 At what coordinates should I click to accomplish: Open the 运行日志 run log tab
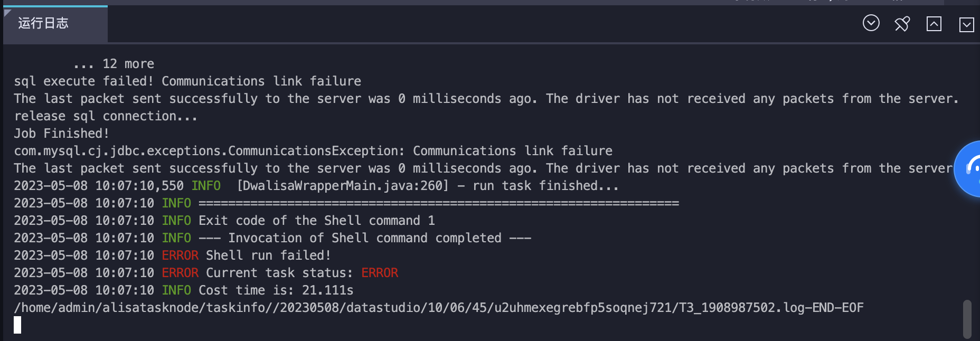55,24
